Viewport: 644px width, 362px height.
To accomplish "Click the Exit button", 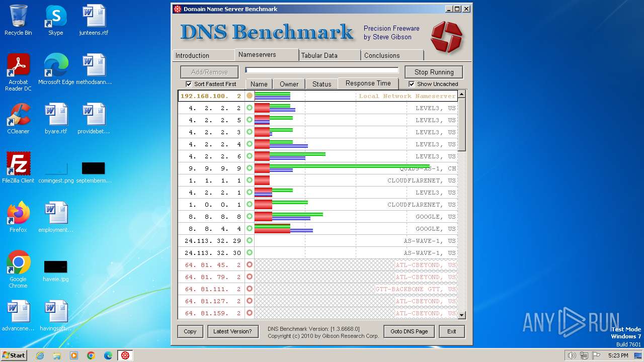I will pyautogui.click(x=452, y=331).
